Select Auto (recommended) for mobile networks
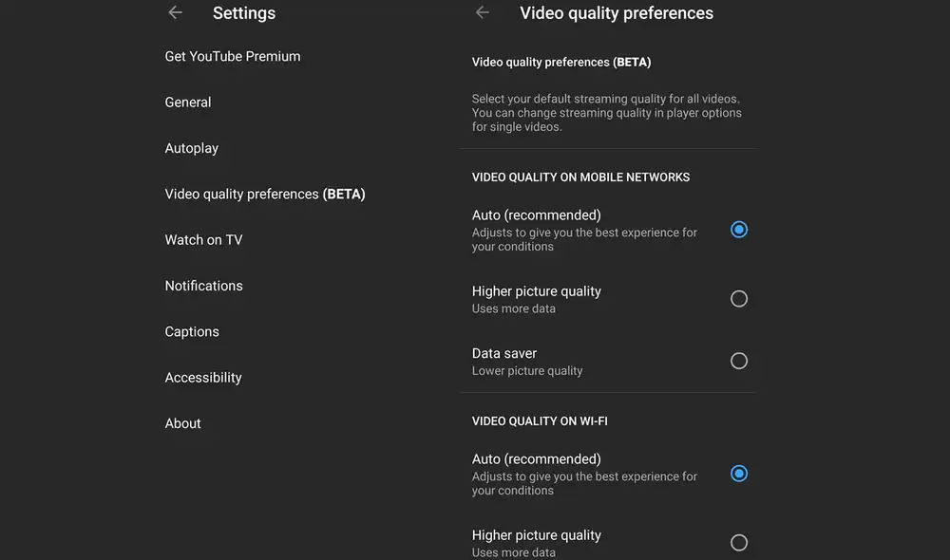Image resolution: width=950 pixels, height=560 pixels. (738, 229)
